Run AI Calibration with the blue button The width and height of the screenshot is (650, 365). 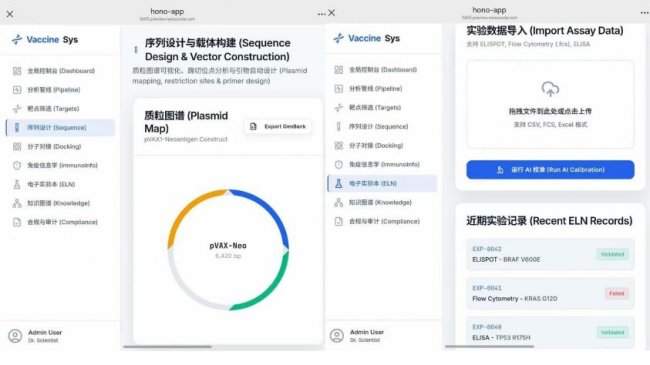(550, 170)
